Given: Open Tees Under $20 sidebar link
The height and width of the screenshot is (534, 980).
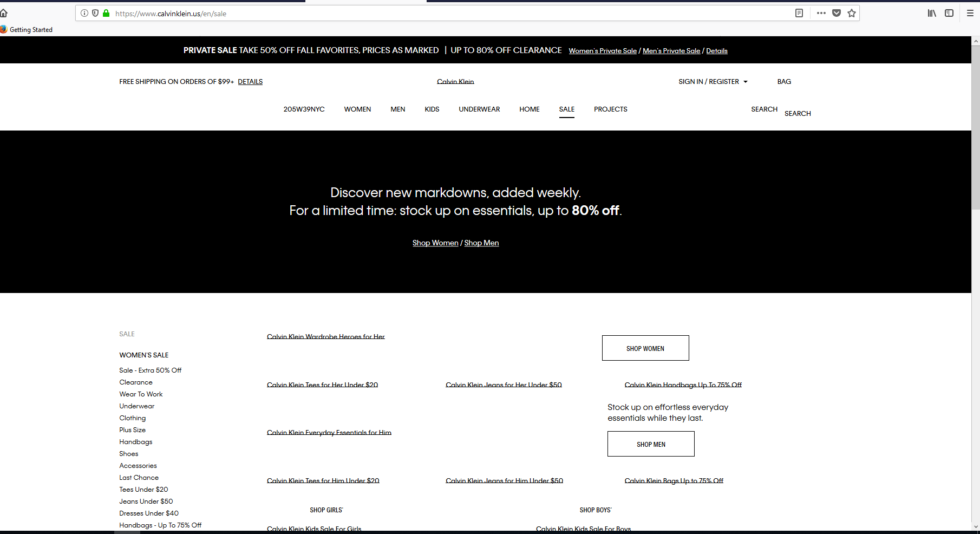Looking at the screenshot, I should 143,490.
